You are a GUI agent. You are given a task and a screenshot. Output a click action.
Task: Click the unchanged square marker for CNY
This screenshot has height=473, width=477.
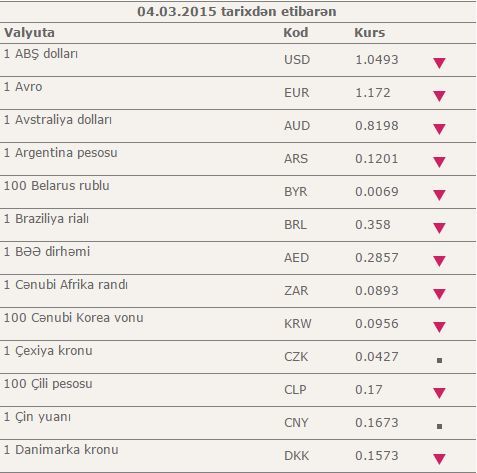tap(439, 426)
